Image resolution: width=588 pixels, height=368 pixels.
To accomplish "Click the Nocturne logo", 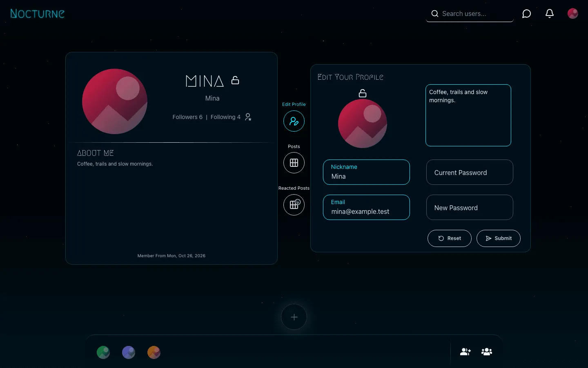I will pos(37,13).
